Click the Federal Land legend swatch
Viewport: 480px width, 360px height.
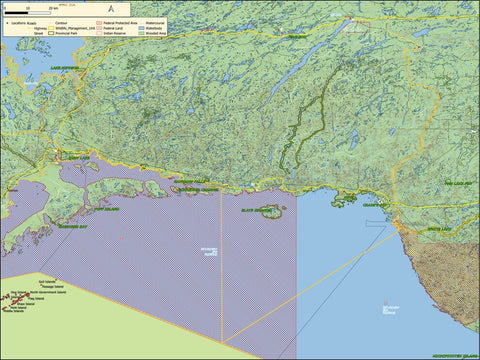click(x=99, y=28)
